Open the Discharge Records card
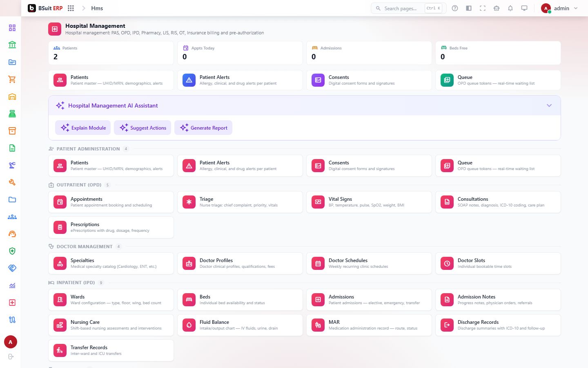 pyautogui.click(x=498, y=325)
